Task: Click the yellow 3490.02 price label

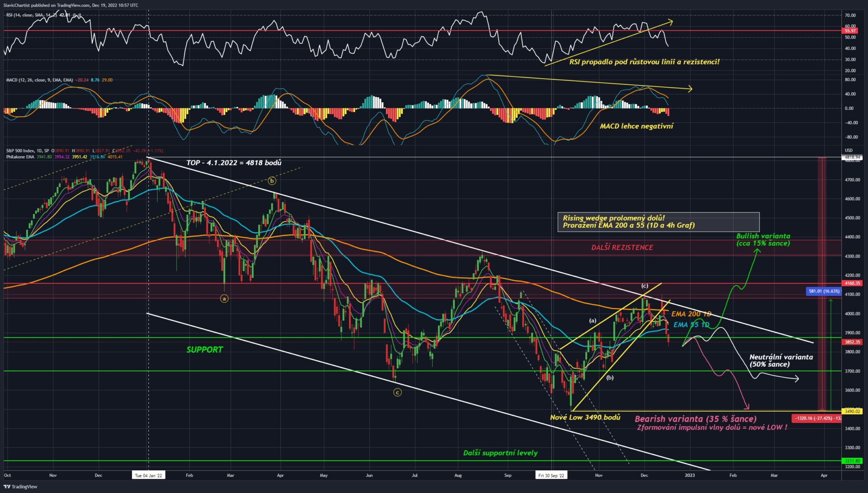Action: [852, 411]
